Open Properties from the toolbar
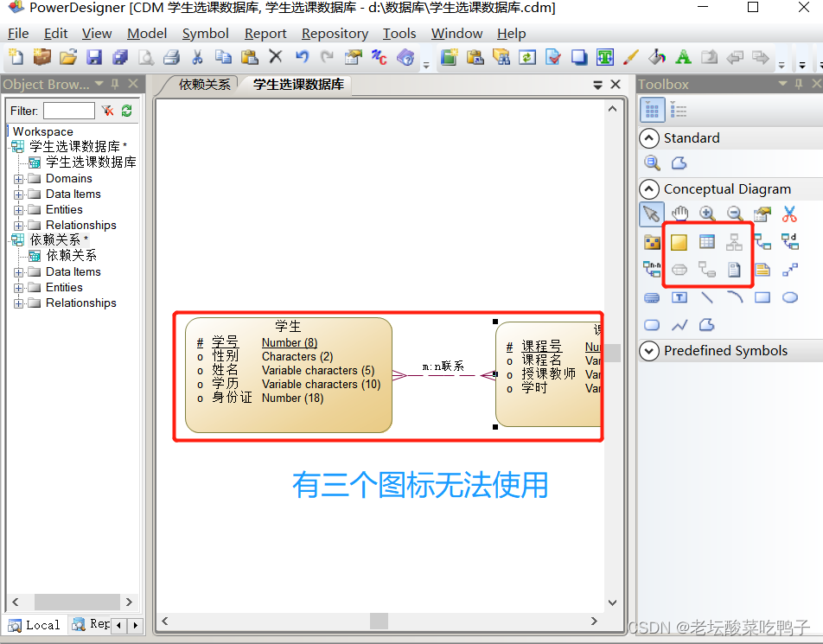Image resolution: width=823 pixels, height=644 pixels. (354, 57)
